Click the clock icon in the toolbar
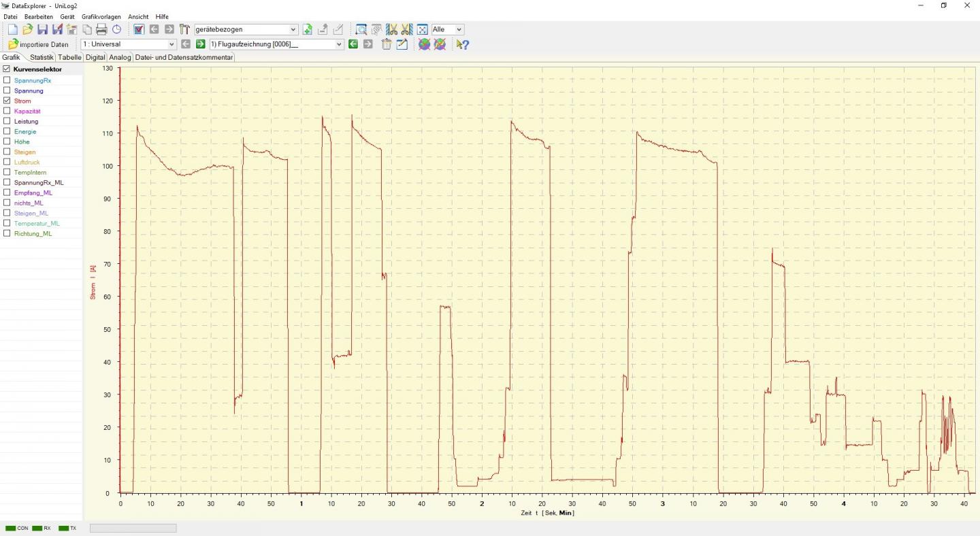Image resolution: width=980 pixels, height=536 pixels. [116, 29]
